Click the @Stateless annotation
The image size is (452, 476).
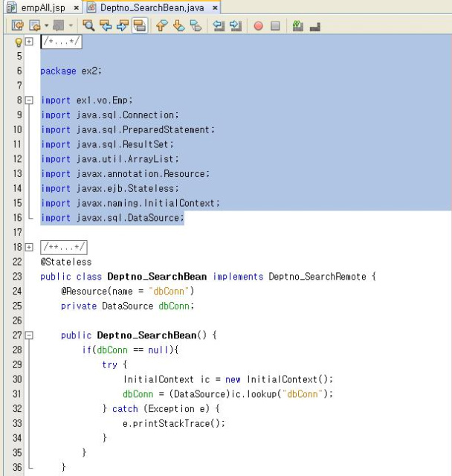[x=66, y=262]
